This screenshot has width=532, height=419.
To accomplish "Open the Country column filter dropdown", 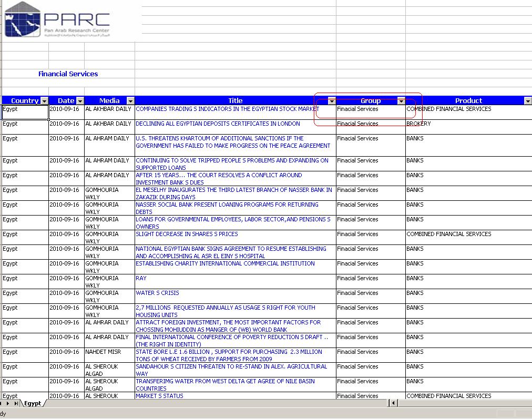I will [x=45, y=101].
